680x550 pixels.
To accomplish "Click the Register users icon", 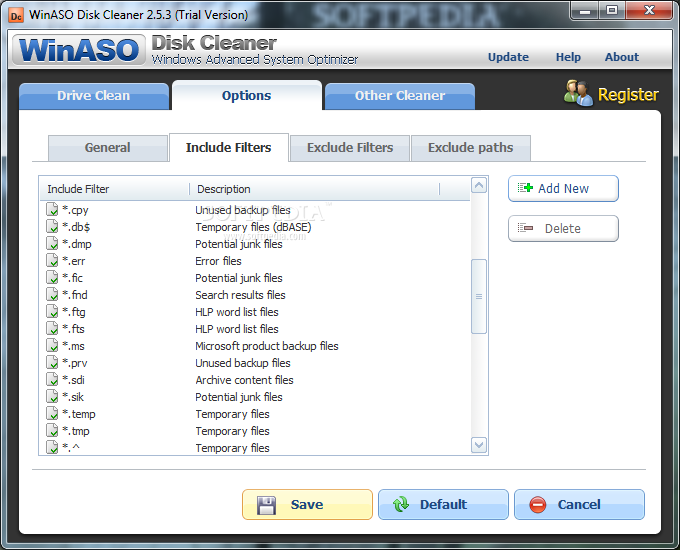I will click(578, 93).
